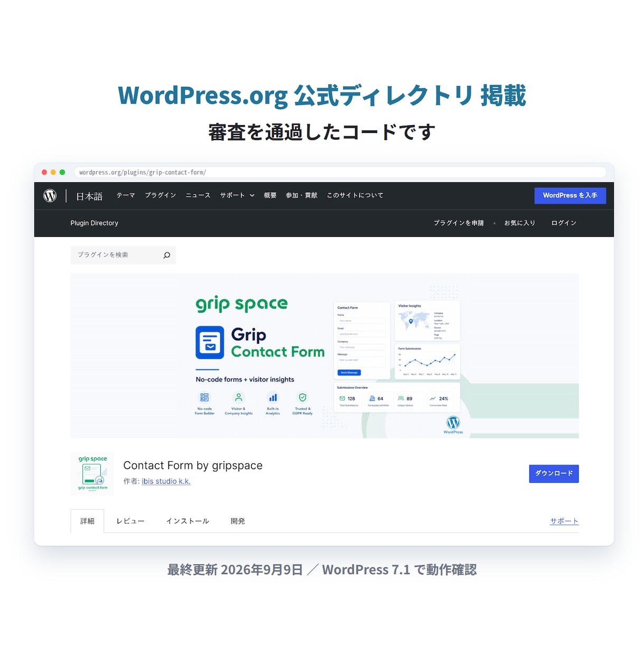The width and height of the screenshot is (644, 655).
Task: Open the テーマ menu item
Action: (126, 195)
